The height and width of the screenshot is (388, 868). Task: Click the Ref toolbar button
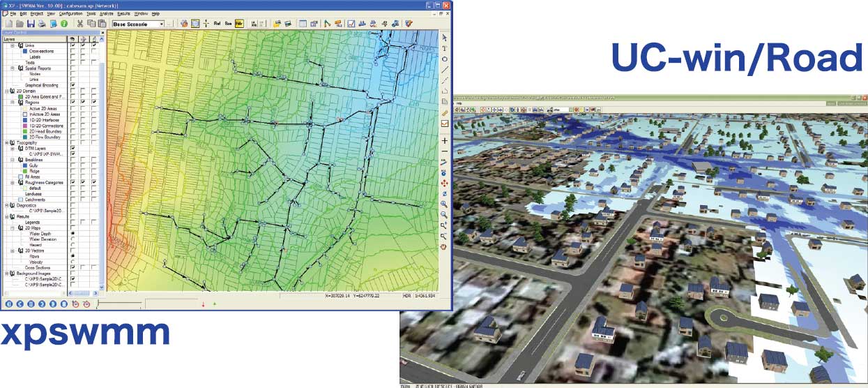point(217,23)
